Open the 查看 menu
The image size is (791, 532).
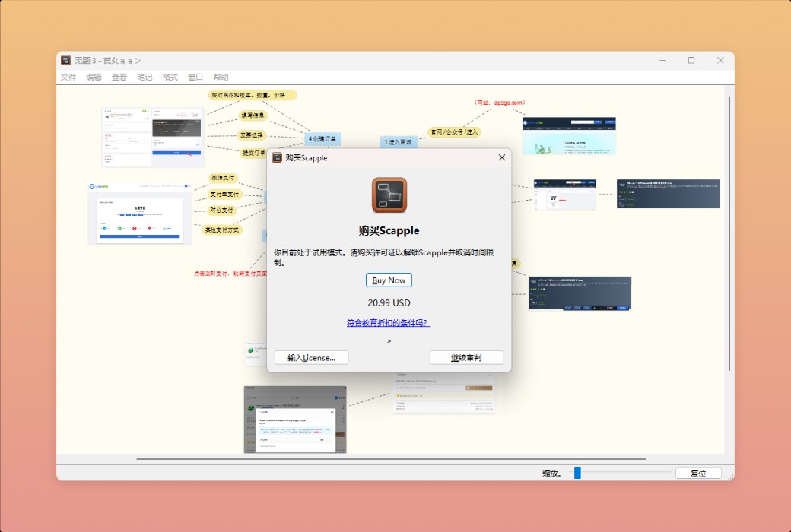(118, 77)
